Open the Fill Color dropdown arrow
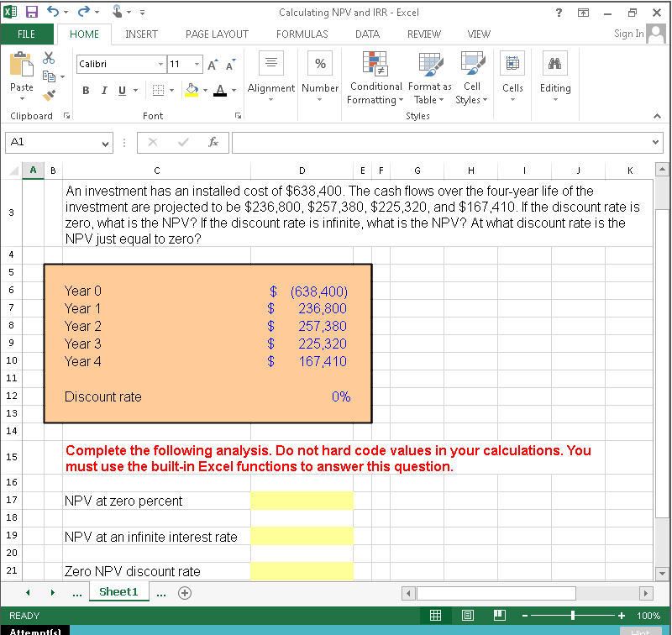Screen dimensions: 672x635 click(x=205, y=90)
